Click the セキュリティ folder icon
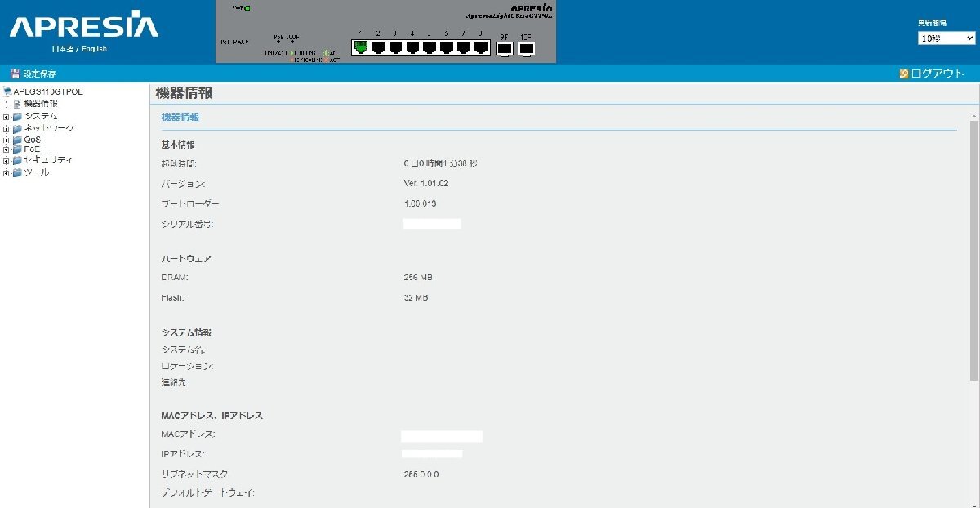The width and height of the screenshot is (980, 508). click(17, 160)
